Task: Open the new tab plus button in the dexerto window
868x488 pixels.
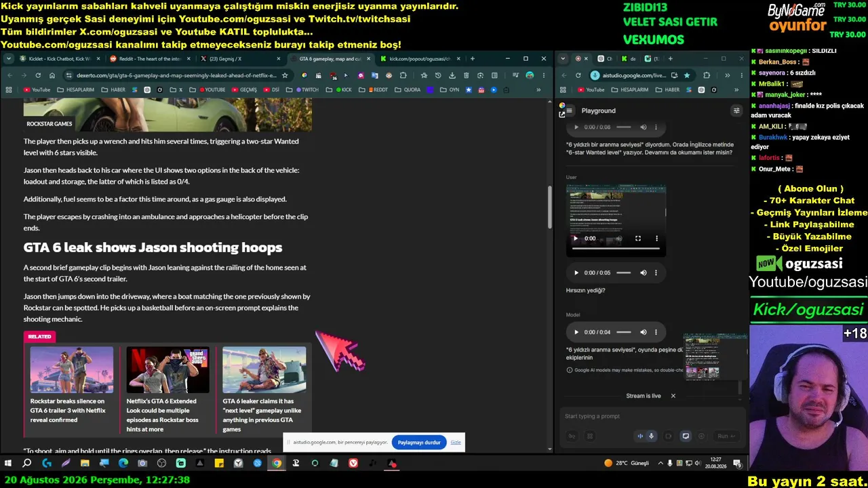Action: (473, 59)
